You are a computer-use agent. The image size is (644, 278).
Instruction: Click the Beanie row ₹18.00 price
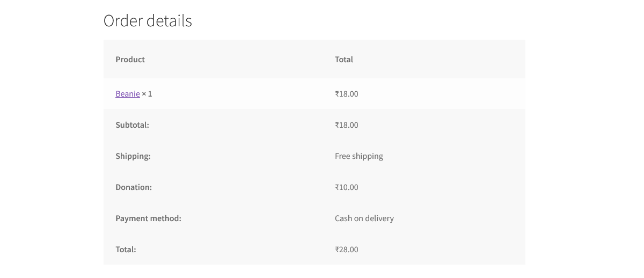point(346,94)
